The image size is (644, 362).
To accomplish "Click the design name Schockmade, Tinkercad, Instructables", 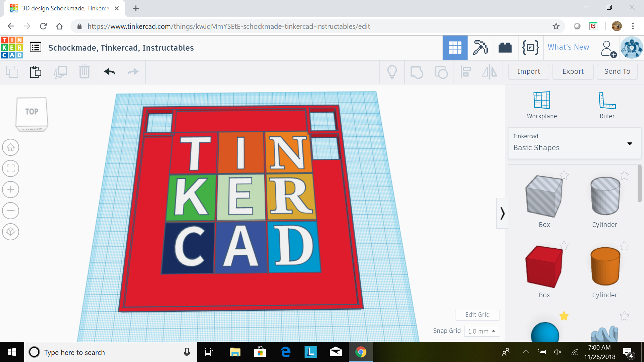I will [x=121, y=48].
